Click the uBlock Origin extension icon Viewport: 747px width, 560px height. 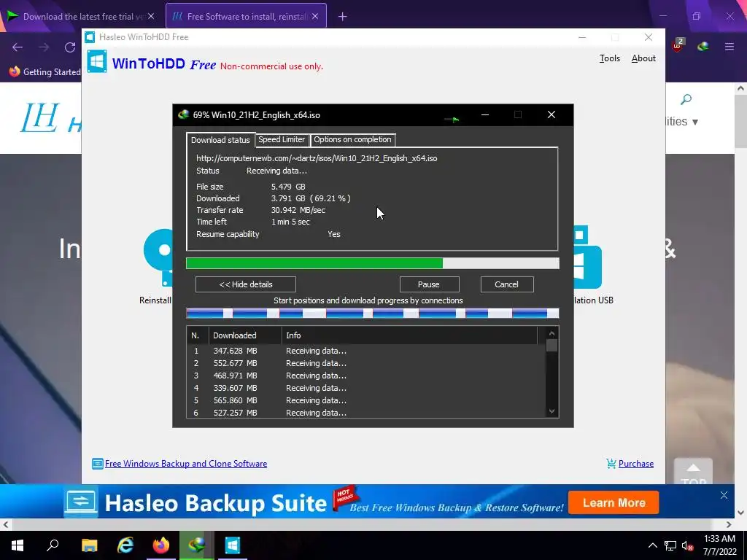[x=678, y=46]
